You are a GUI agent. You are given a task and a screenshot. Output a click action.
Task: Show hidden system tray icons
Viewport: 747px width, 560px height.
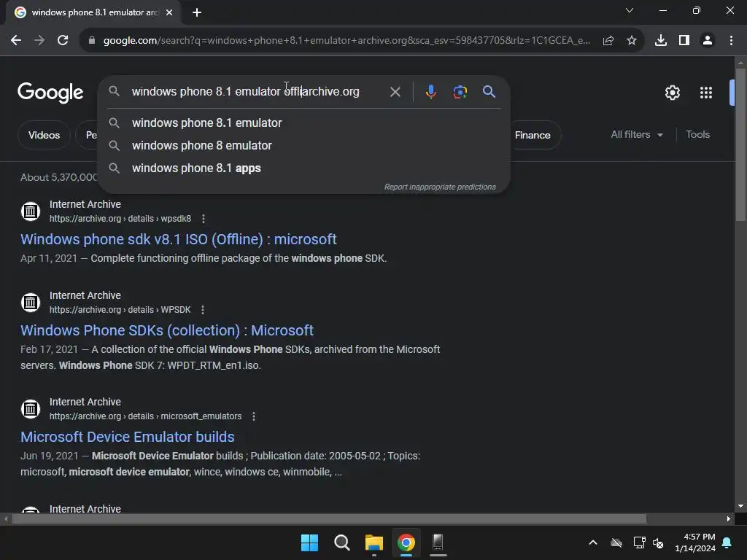point(593,542)
